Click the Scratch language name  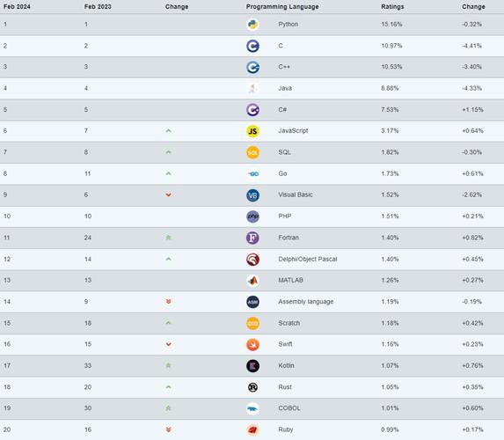point(289,323)
